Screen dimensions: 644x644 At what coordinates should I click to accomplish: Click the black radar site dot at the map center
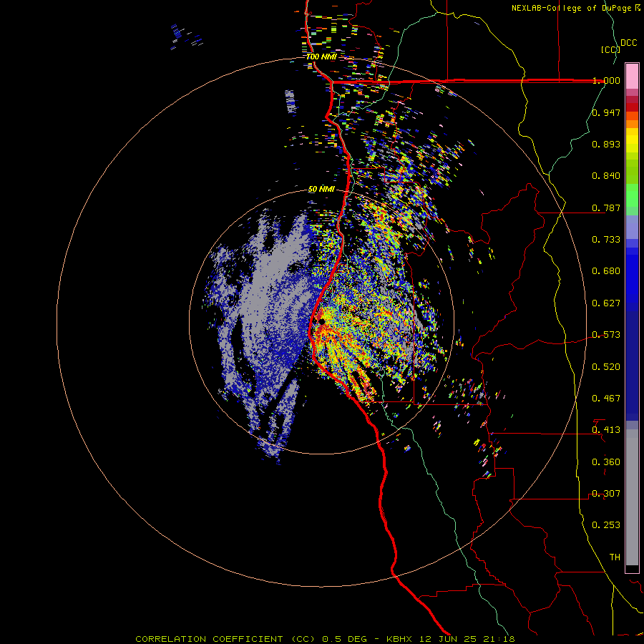(321, 321)
